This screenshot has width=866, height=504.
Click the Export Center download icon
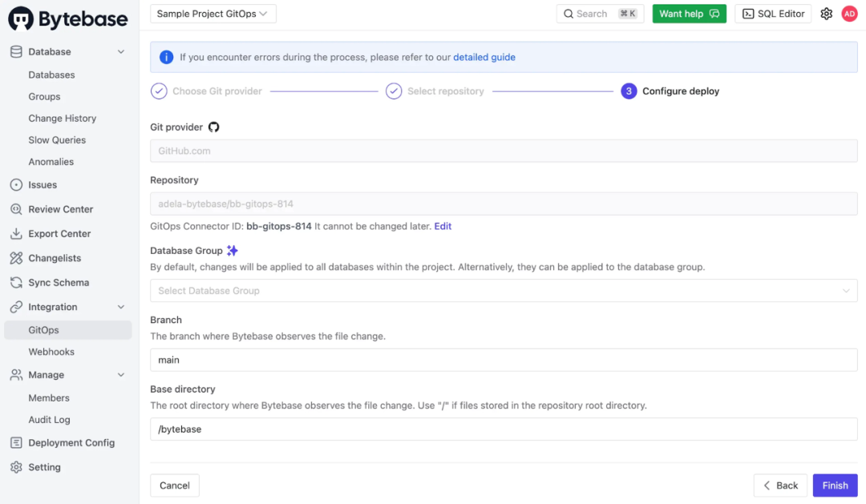coord(16,233)
